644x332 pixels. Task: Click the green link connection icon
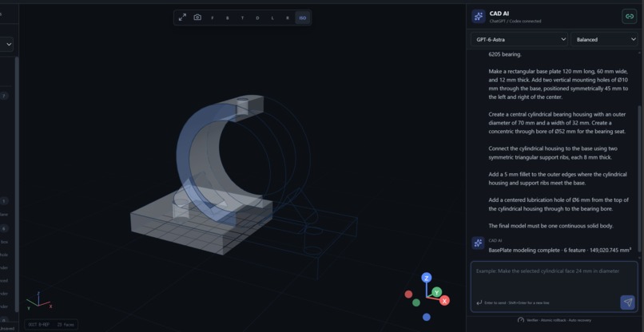[x=629, y=17]
